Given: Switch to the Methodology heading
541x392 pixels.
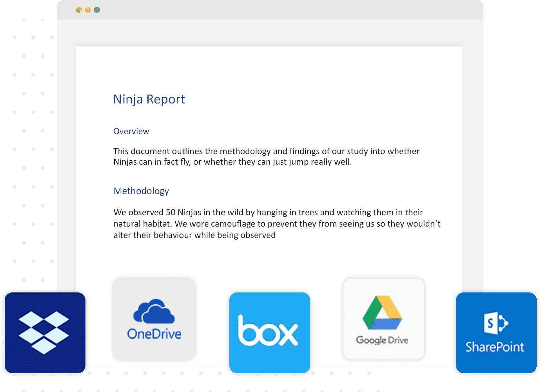Looking at the screenshot, I should pyautogui.click(x=141, y=191).
